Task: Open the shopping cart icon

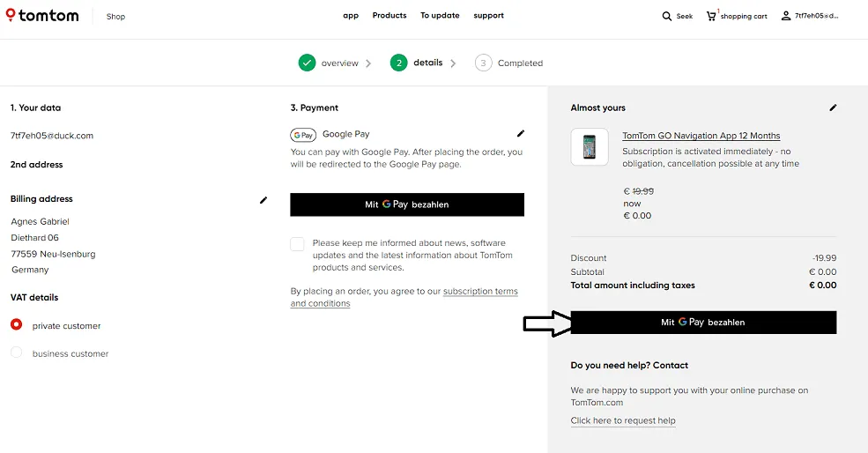Action: (x=711, y=16)
